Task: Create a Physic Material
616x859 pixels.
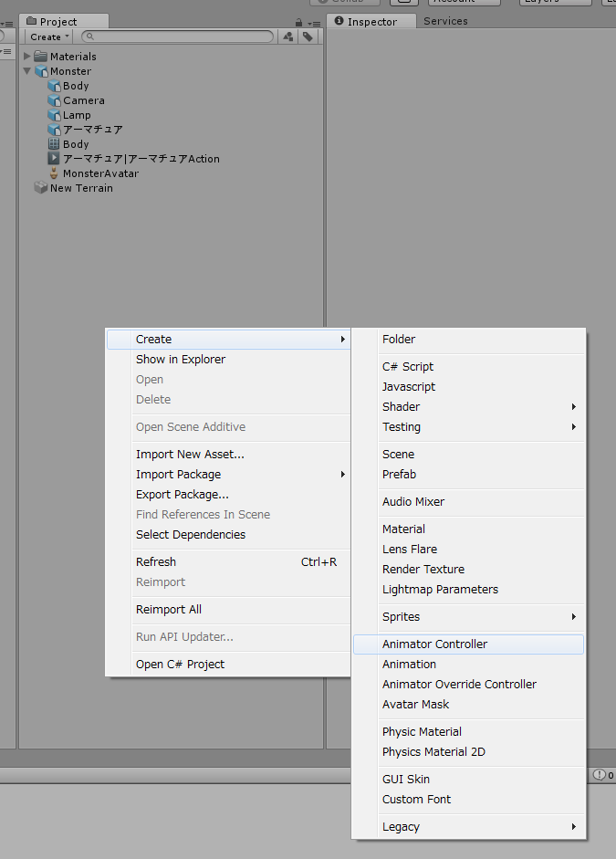Action: click(x=469, y=732)
